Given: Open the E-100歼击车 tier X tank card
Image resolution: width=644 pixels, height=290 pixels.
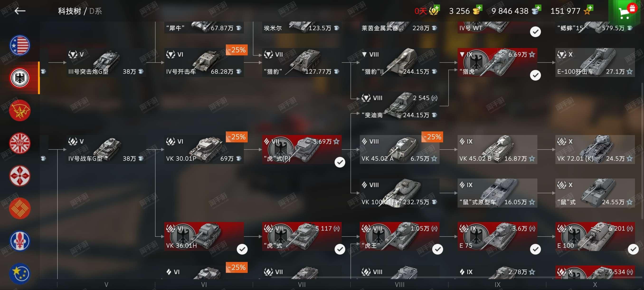Looking at the screenshot, I should [595, 63].
